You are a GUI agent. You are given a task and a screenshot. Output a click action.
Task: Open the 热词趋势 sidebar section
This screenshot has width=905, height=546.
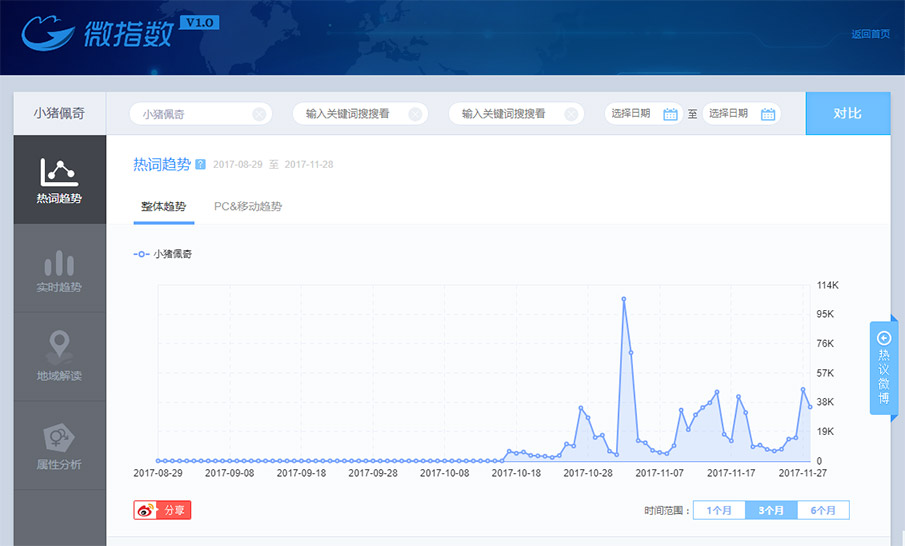(x=59, y=179)
